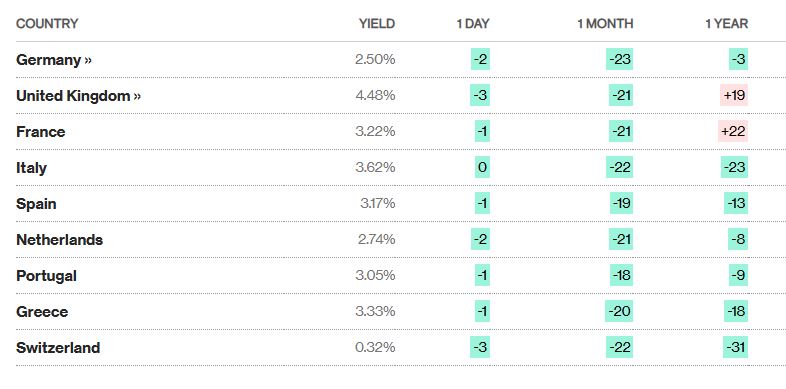Click the YIELD column header
The height and width of the screenshot is (389, 786).
coord(376,24)
